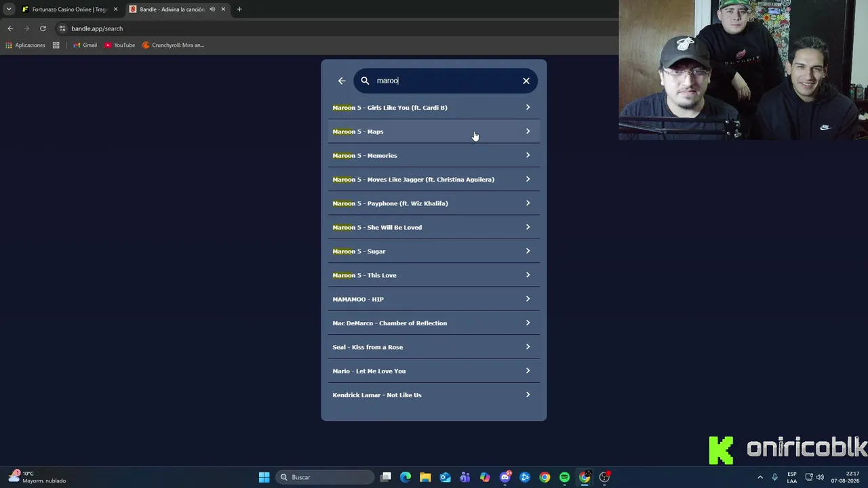Choose Maroon 5 - She Will Be Loved
Screen dimensions: 868x488
pyautogui.click(x=434, y=227)
